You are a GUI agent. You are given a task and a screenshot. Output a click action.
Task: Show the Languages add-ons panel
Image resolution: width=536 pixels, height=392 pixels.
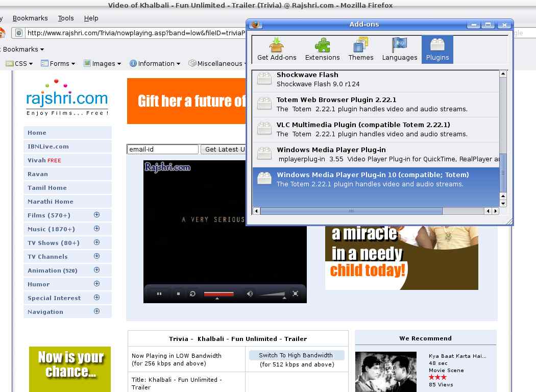coord(400,50)
